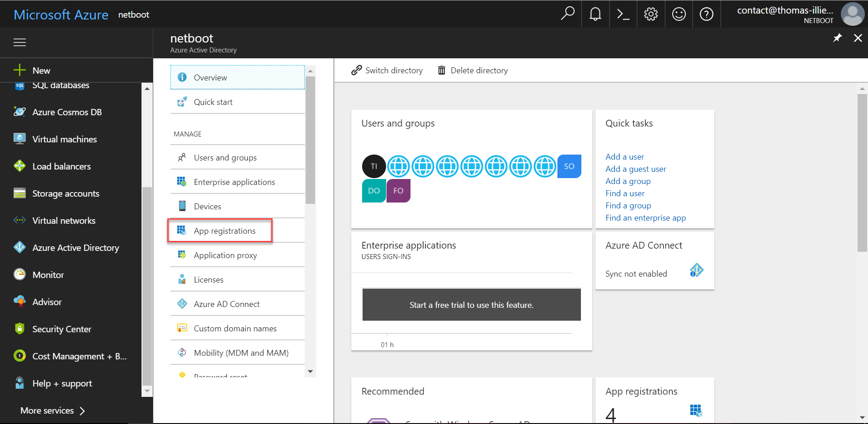This screenshot has width=868, height=424.
Task: Click Add a guest user link
Action: [636, 169]
